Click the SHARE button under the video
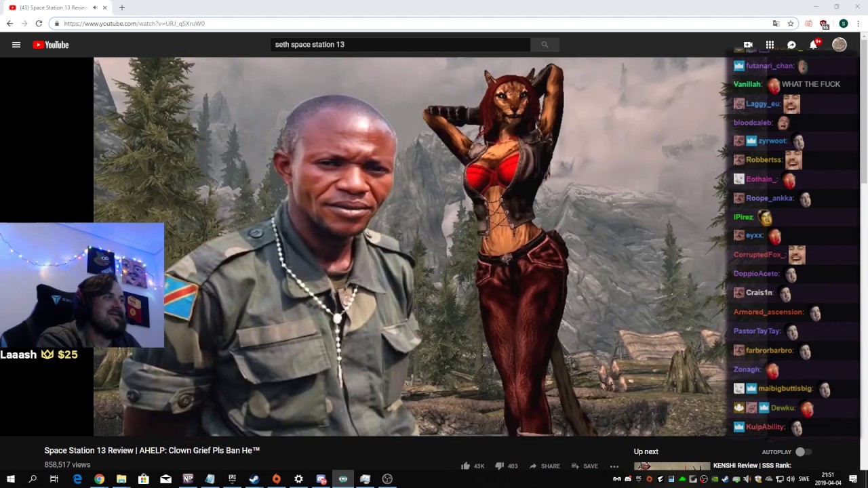868x488 pixels. click(545, 466)
